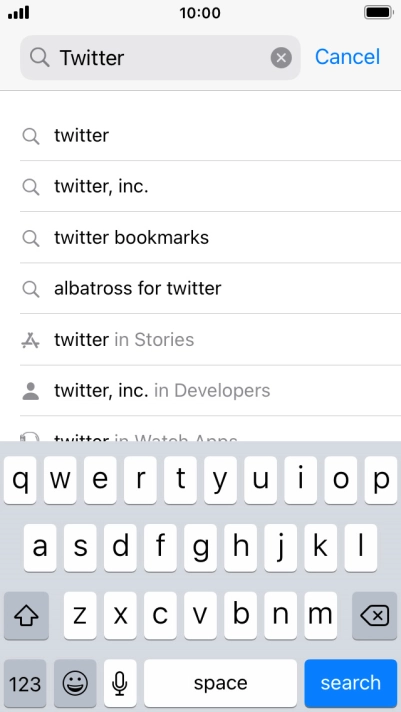The width and height of the screenshot is (401, 712).
Task: Clear the search field with the X icon
Action: (x=281, y=58)
